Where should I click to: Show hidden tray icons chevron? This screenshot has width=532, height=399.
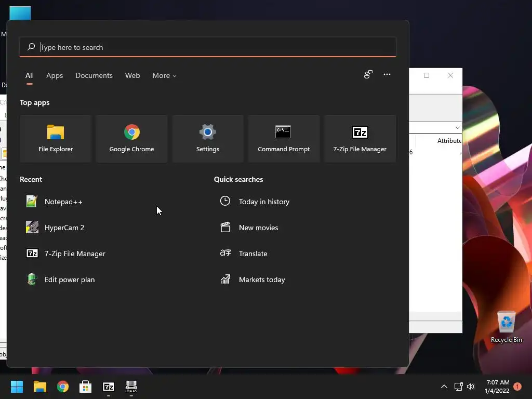tap(444, 387)
